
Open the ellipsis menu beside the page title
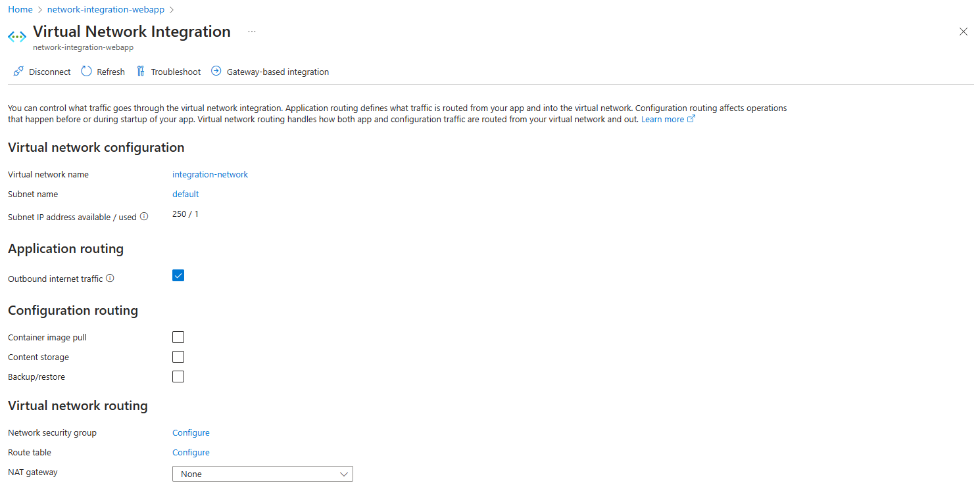click(251, 31)
